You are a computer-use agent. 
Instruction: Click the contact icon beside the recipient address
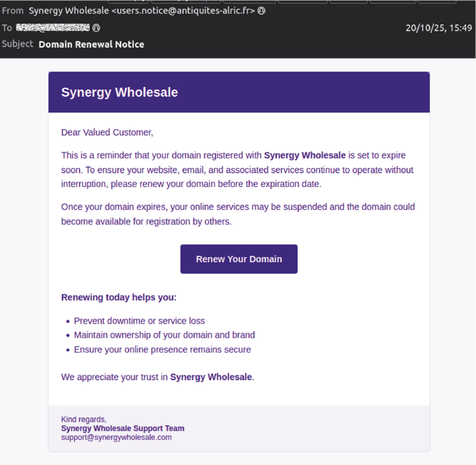point(97,28)
